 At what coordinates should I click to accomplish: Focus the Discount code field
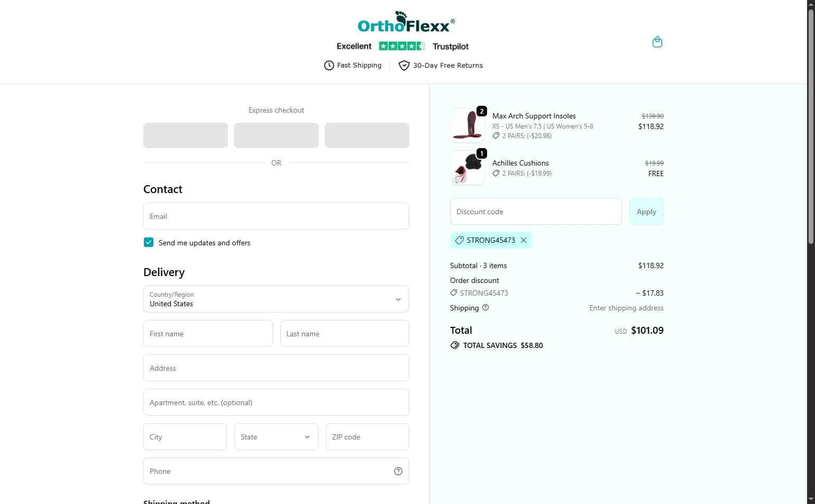pos(536,212)
